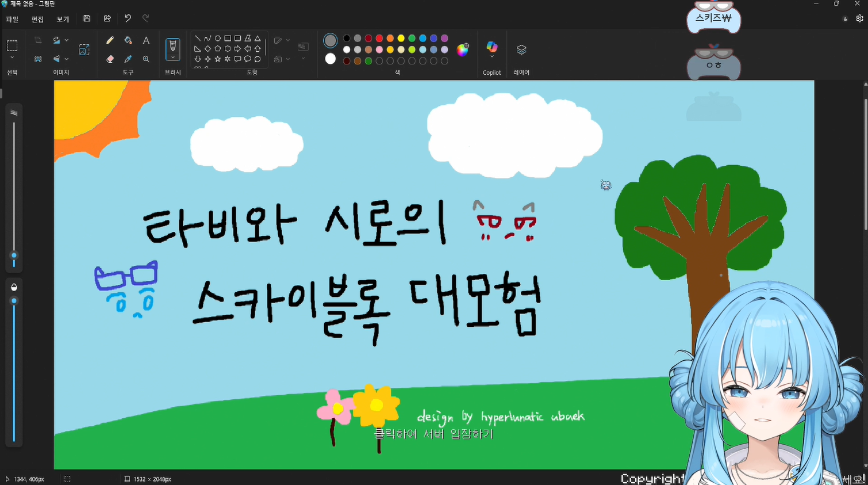The width and height of the screenshot is (868, 485).
Task: Open the Layers panel
Action: coord(521,49)
